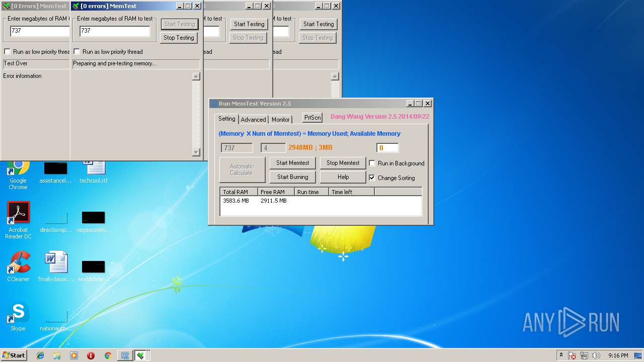Open Acrobat Reader DC desktop shortcut
The width and height of the screenshot is (644, 362).
(x=18, y=220)
